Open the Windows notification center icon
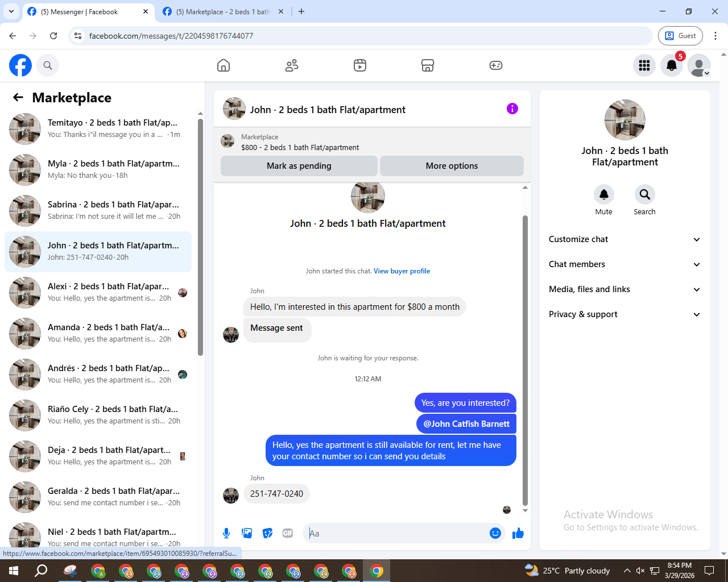 pyautogui.click(x=709, y=571)
